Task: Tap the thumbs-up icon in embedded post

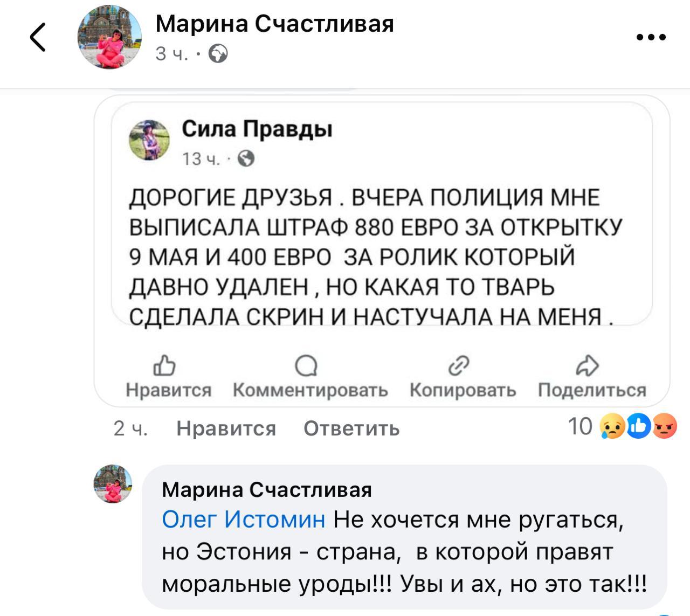Action: 165,366
